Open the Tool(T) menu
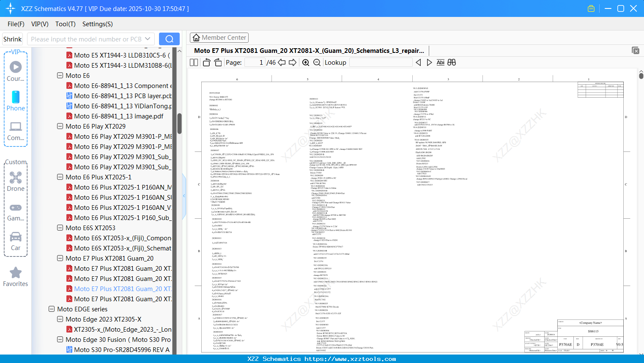Viewport: 644px width, 363px height. pos(66,24)
